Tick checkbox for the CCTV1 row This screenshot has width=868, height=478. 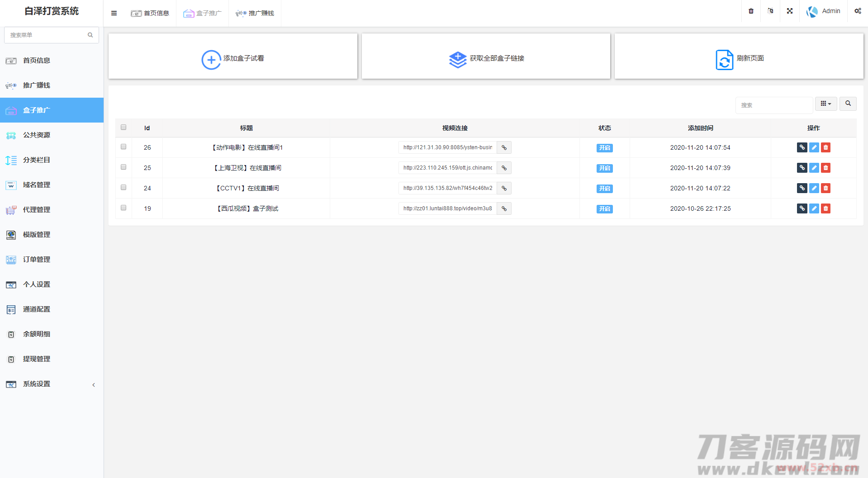(x=123, y=188)
